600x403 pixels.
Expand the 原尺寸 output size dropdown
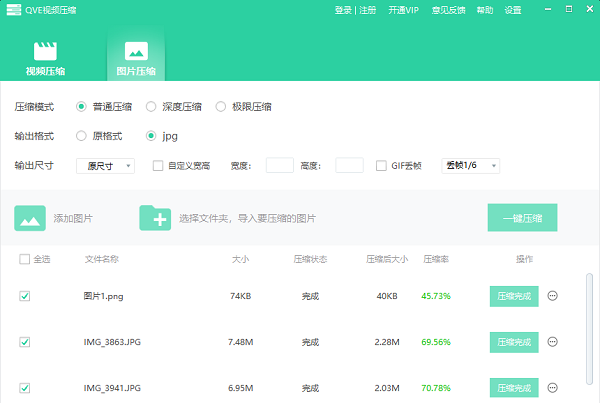tap(105, 166)
